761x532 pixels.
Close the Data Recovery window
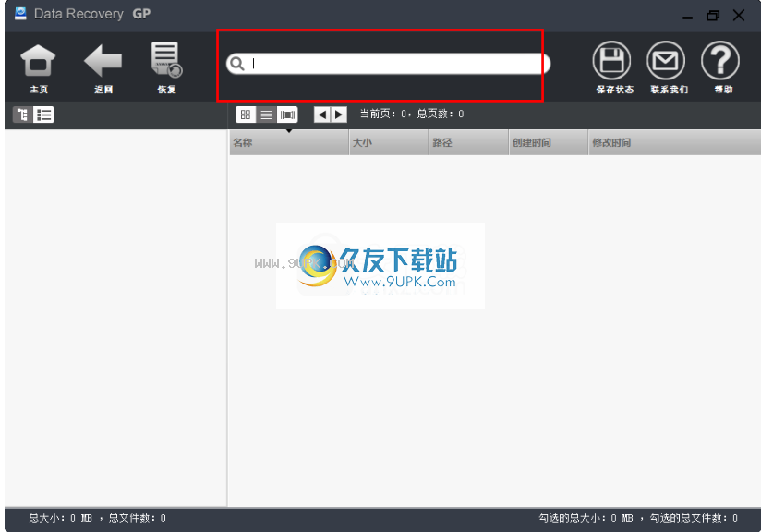tap(739, 16)
